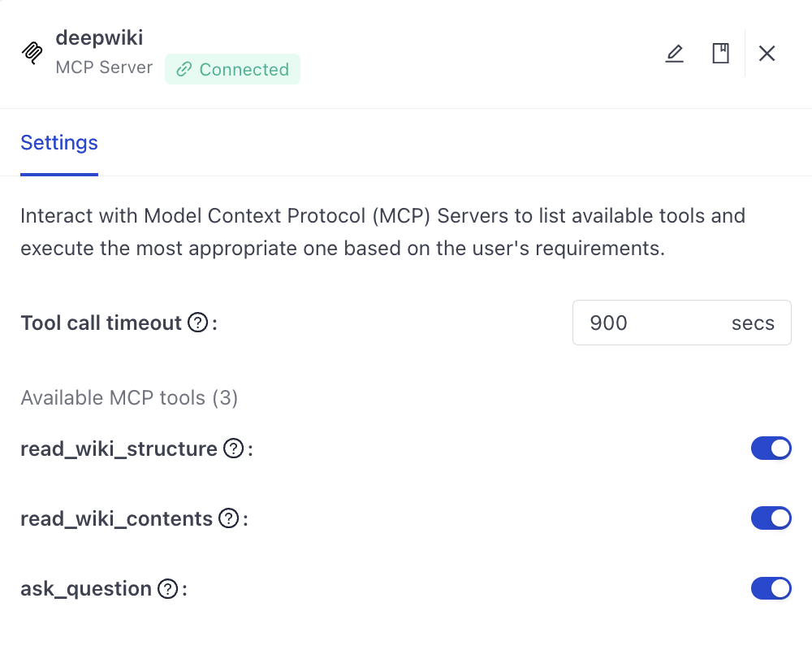Image resolution: width=812 pixels, height=650 pixels.
Task: Click the Available MCP tools label
Action: [128, 398]
